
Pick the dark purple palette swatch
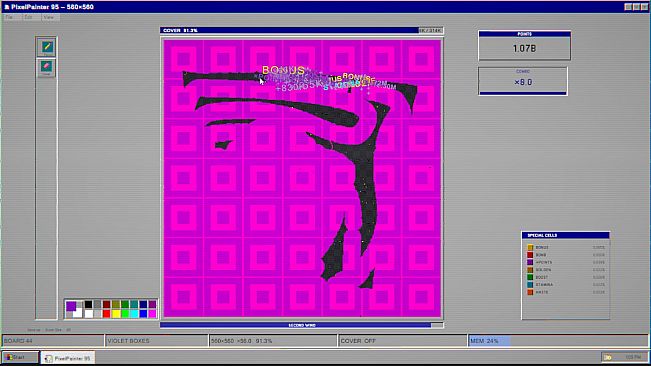tap(152, 304)
